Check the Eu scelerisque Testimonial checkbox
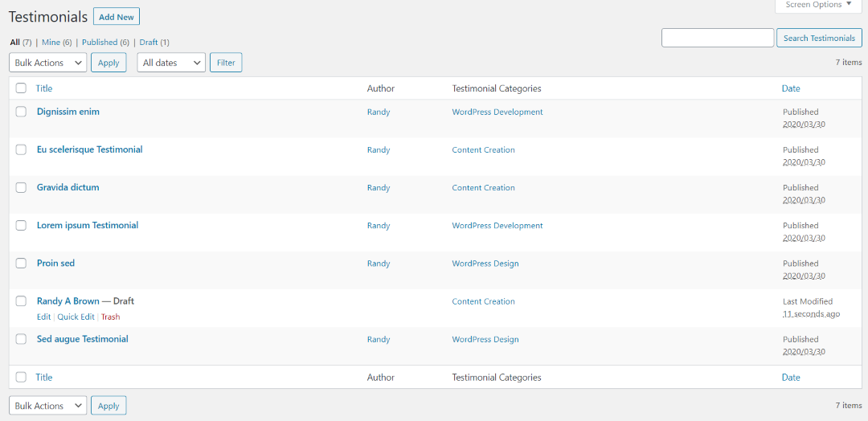868x421 pixels. [21, 149]
